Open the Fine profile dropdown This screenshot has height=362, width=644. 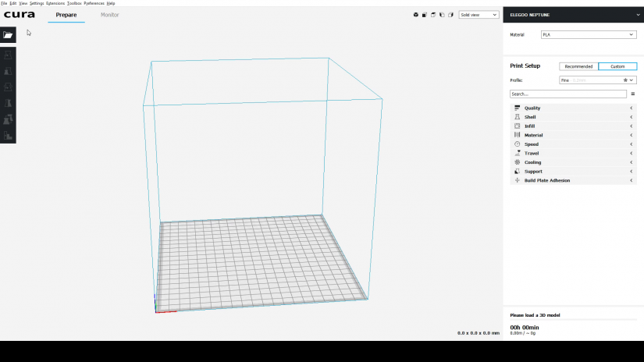click(x=598, y=80)
